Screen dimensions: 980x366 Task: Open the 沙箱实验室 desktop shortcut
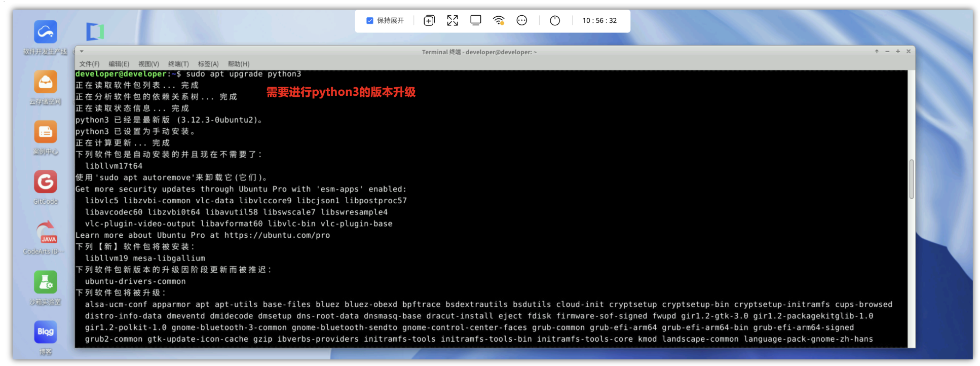click(x=45, y=282)
